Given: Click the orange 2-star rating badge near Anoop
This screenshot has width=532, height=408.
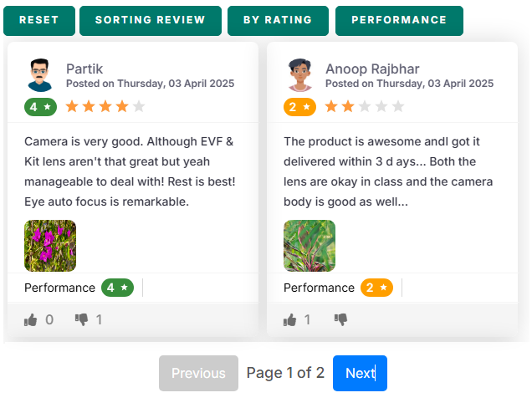Looking at the screenshot, I should pos(299,107).
